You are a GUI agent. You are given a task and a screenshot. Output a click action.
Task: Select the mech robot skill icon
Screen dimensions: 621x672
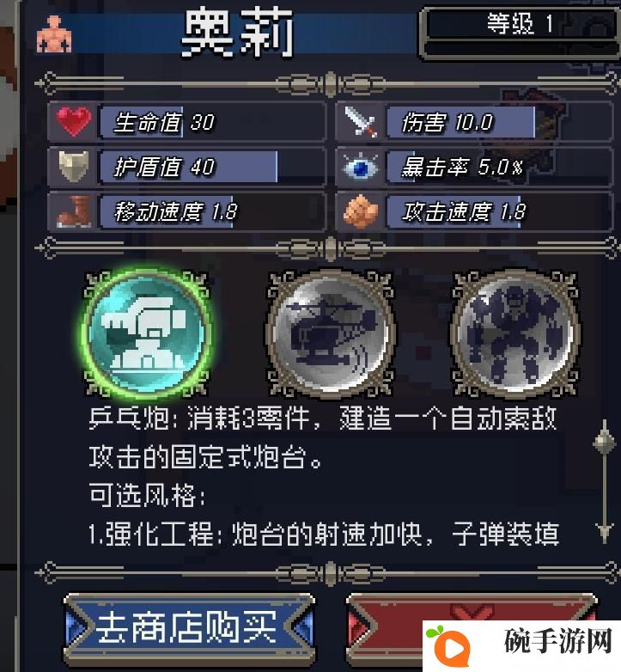coord(515,333)
